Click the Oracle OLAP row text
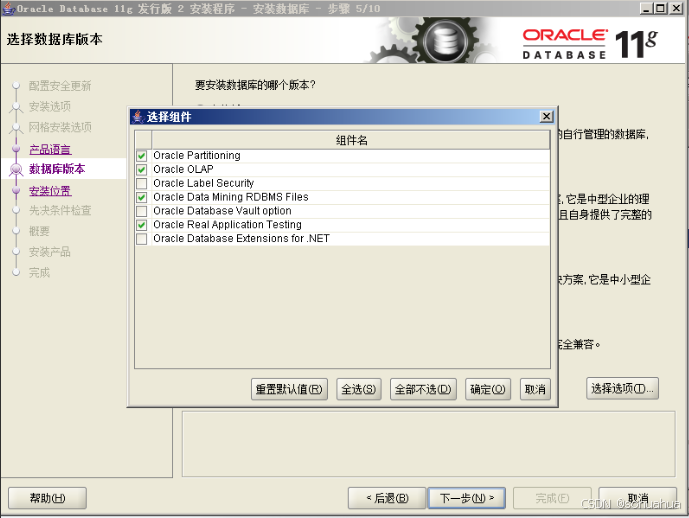The height and width of the screenshot is (518, 689). (183, 170)
